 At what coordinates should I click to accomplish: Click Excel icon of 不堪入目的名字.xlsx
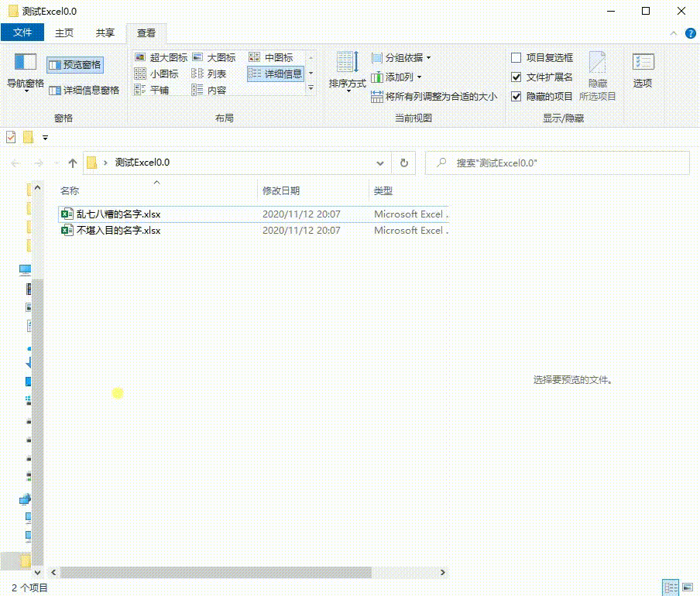coord(67,230)
